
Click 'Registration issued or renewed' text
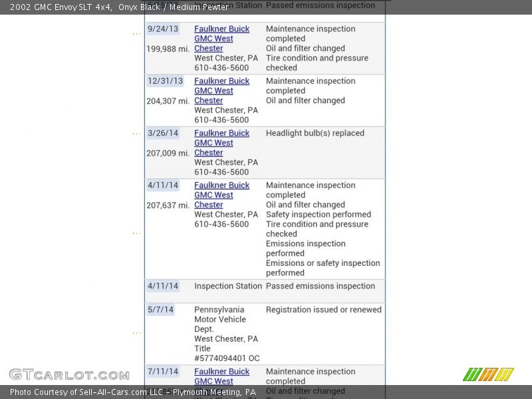coord(324,310)
